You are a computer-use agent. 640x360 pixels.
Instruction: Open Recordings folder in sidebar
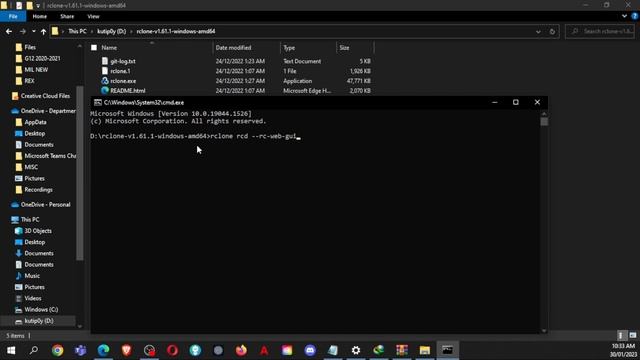pos(38,190)
